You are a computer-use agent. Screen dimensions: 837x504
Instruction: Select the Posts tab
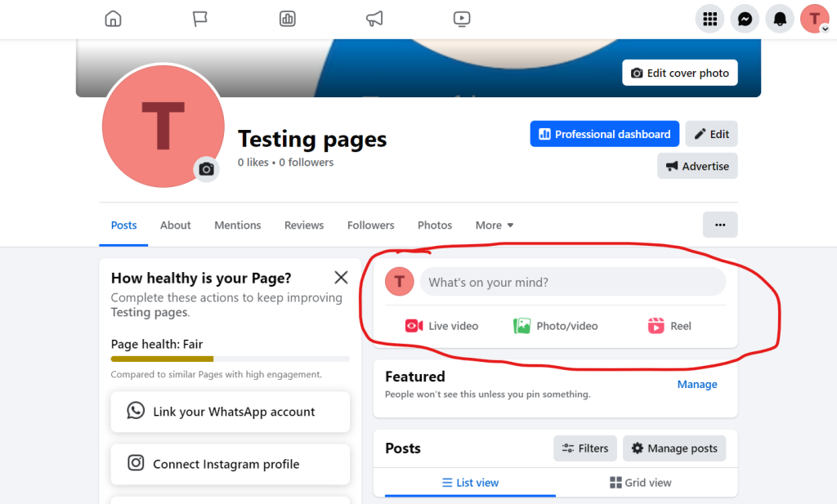(x=124, y=225)
